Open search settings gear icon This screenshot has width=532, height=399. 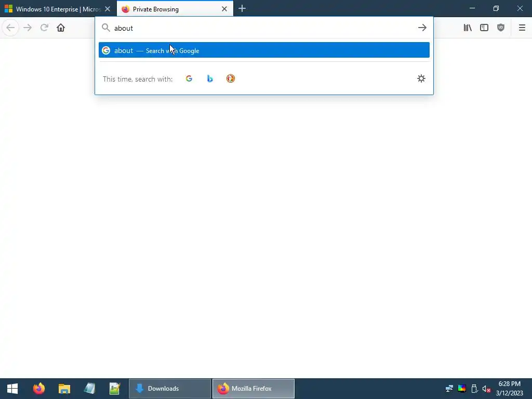click(421, 79)
